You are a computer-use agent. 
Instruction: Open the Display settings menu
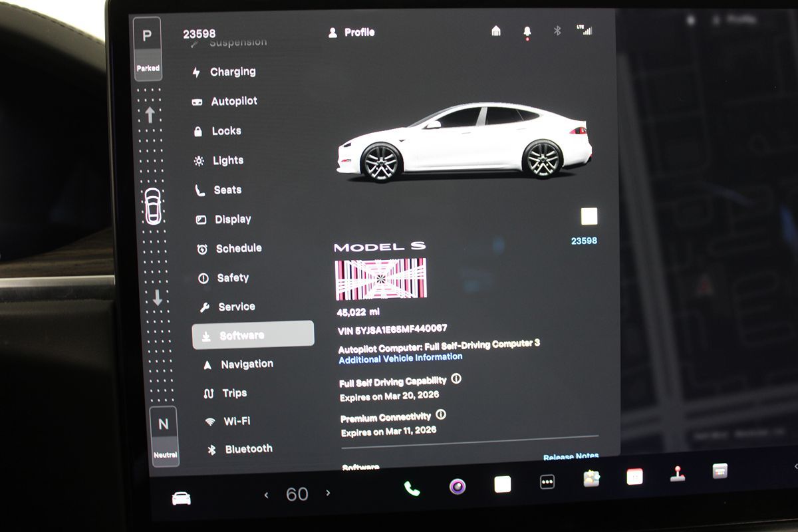223,219
